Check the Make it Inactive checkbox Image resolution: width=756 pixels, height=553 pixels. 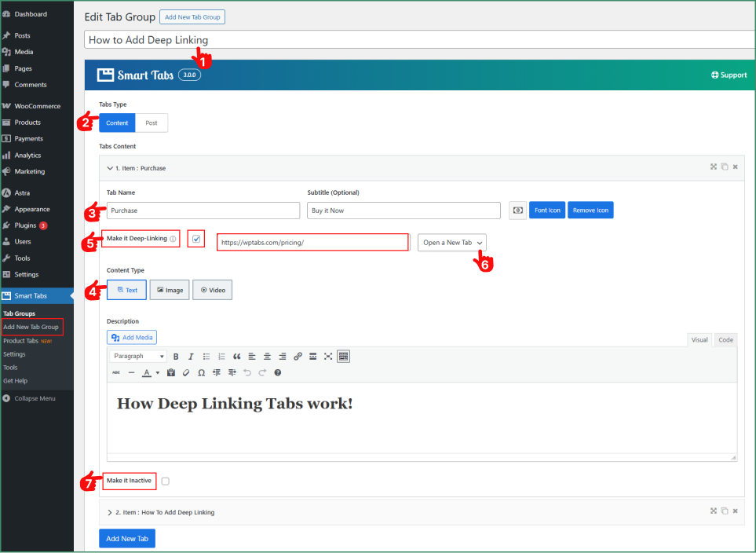(166, 481)
